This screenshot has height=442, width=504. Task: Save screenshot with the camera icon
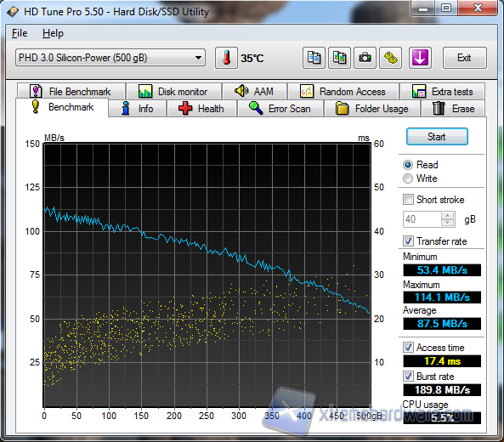coord(365,58)
